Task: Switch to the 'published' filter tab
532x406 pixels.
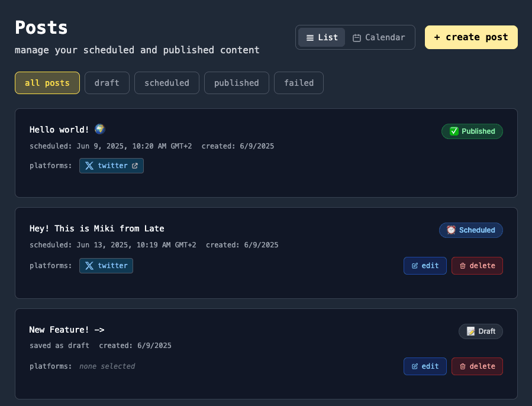Action: click(x=236, y=83)
